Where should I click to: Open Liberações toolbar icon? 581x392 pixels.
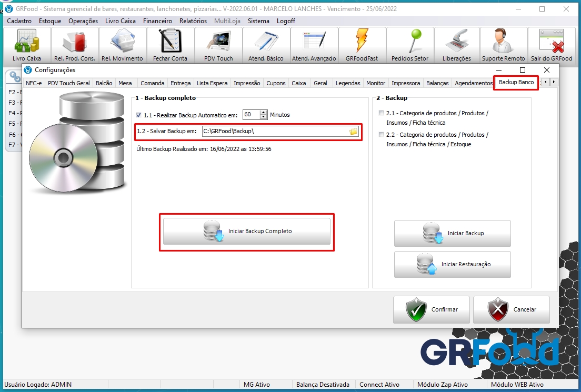click(x=456, y=45)
